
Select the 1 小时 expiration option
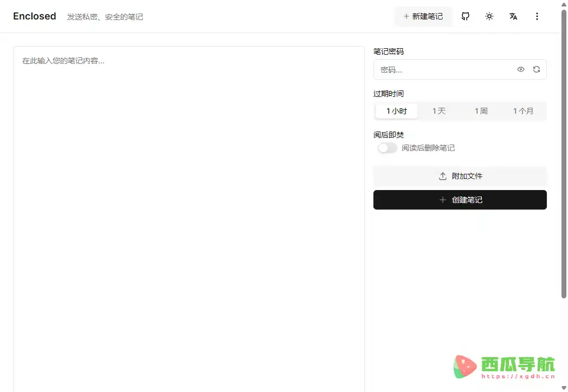click(397, 111)
